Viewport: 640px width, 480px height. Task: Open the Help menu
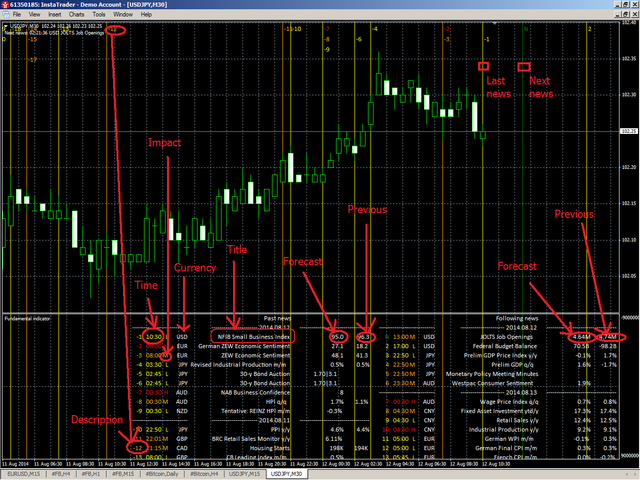146,14
